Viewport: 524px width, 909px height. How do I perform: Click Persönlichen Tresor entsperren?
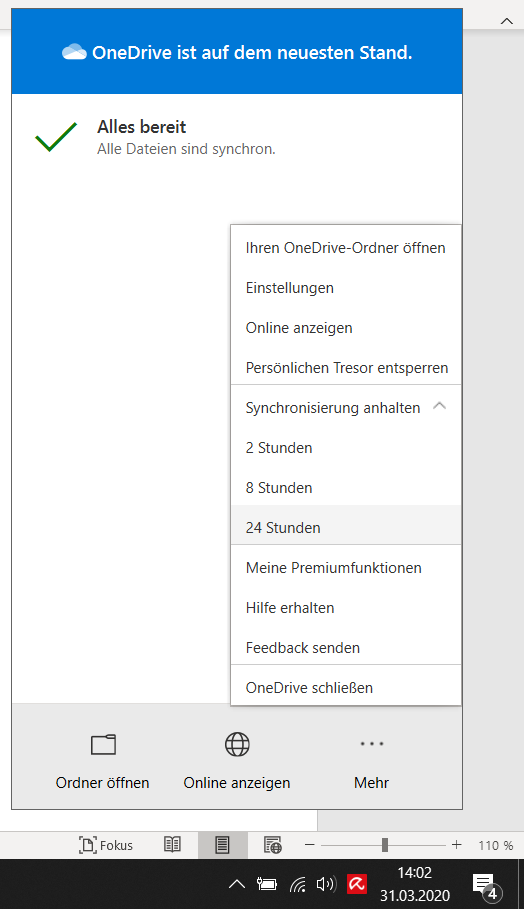pos(345,368)
